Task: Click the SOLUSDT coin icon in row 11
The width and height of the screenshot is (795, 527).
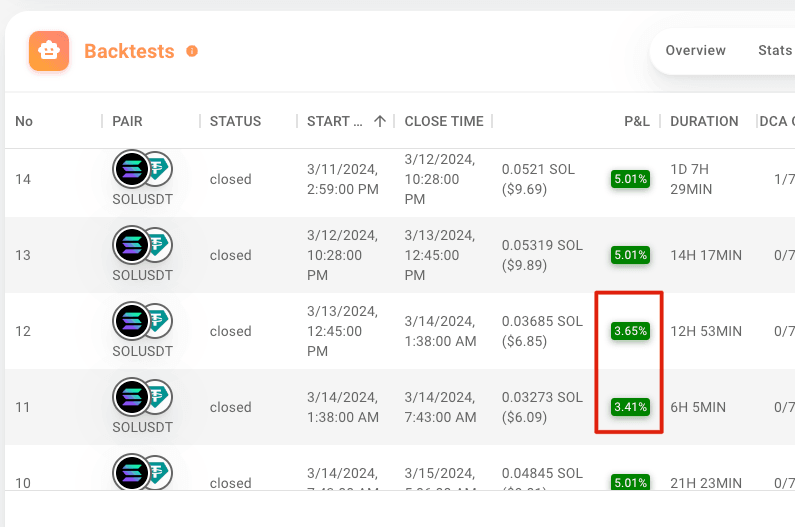Action: pyautogui.click(x=142, y=397)
